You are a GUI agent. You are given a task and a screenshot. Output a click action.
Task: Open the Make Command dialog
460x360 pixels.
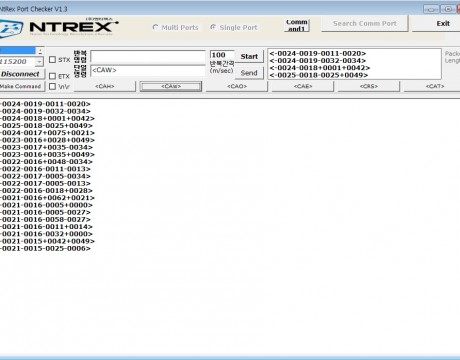21,86
